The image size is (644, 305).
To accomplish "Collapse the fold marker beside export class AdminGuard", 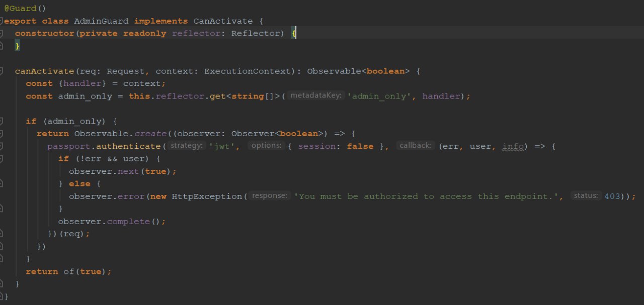I will (x=2, y=21).
